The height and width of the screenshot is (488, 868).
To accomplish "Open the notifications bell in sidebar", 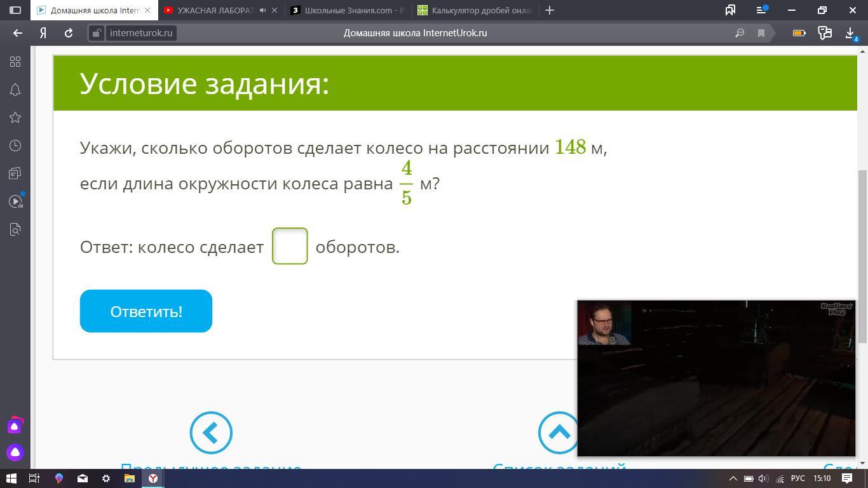I will click(x=15, y=90).
